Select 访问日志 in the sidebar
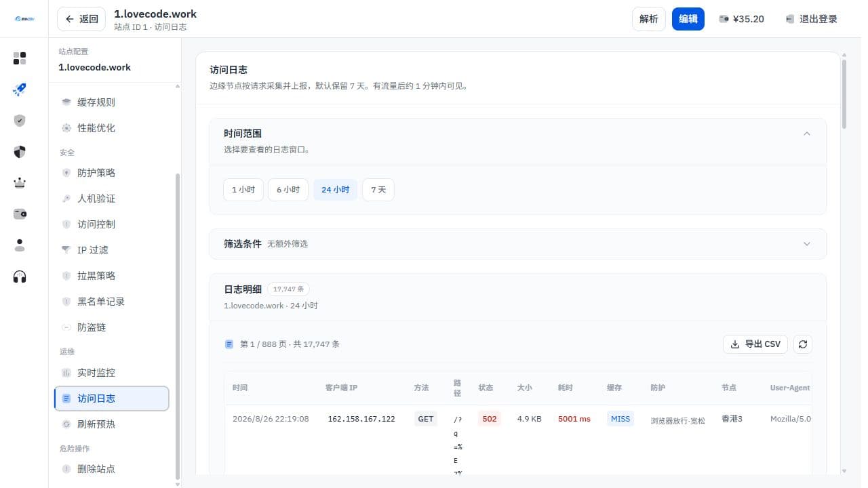This screenshot has width=868, height=488. 112,399
